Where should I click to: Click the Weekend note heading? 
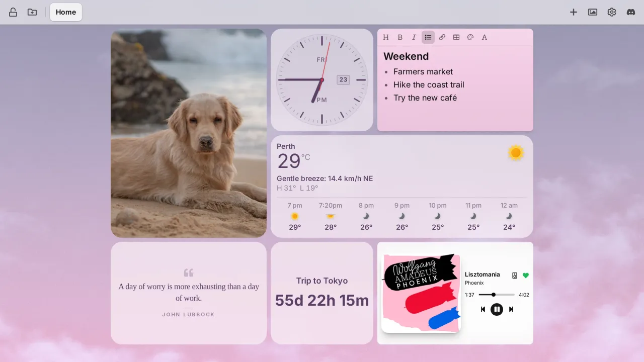pyautogui.click(x=406, y=56)
